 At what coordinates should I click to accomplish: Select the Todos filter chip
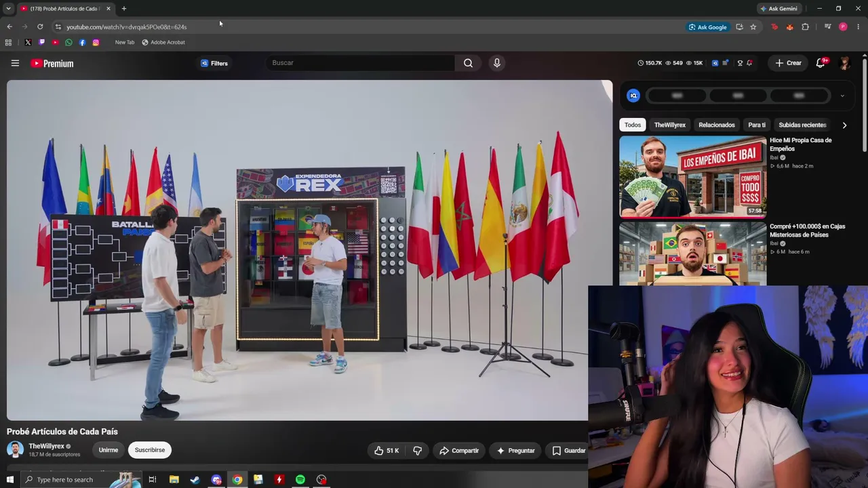633,125
